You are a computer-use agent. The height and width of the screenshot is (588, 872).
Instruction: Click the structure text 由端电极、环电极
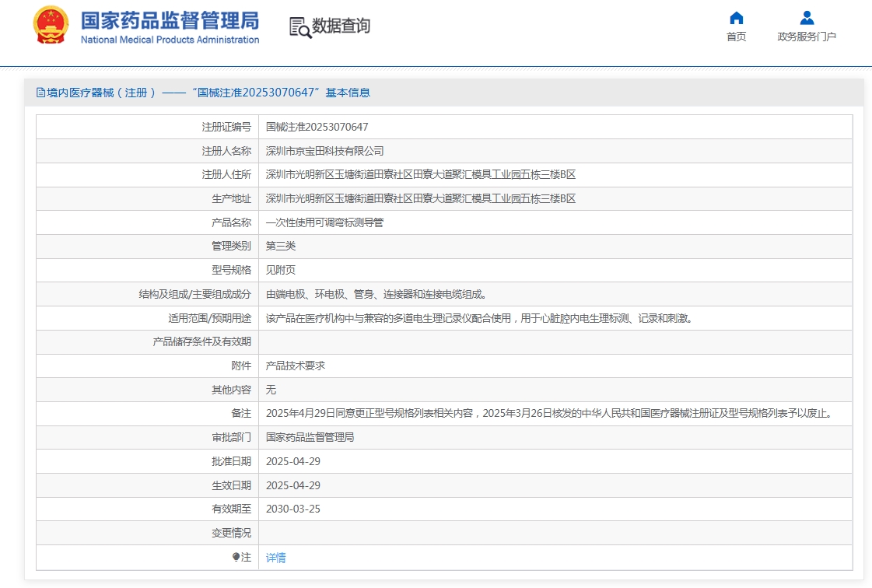pos(376,294)
